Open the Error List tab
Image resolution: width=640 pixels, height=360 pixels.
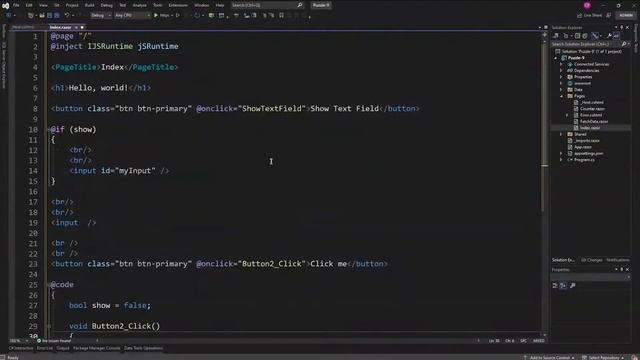pyautogui.click(x=45, y=348)
